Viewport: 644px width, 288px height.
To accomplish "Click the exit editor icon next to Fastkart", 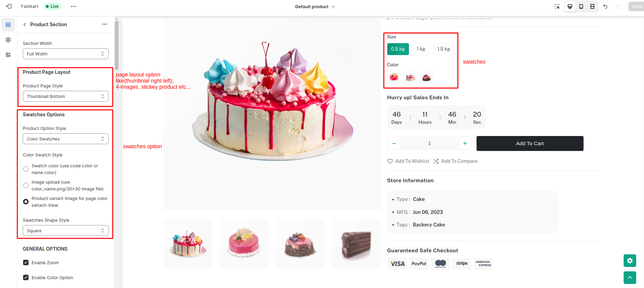I will [9, 6].
